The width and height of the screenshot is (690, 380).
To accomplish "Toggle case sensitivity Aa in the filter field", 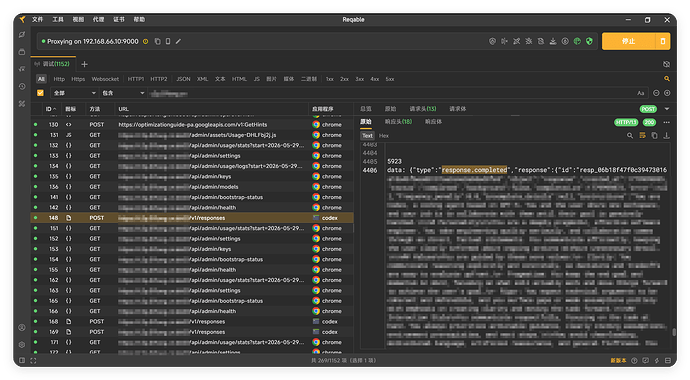I will 640,93.
